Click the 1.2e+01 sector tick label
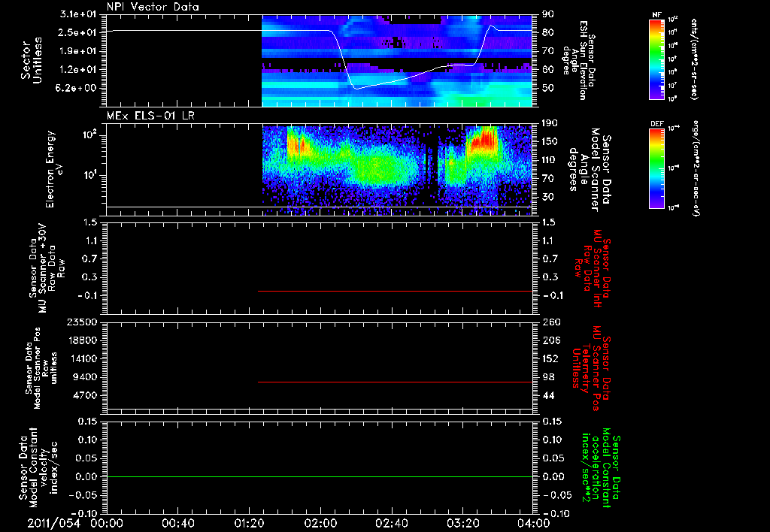Image resolution: width=770 pixels, height=532 pixels. pyautogui.click(x=80, y=70)
